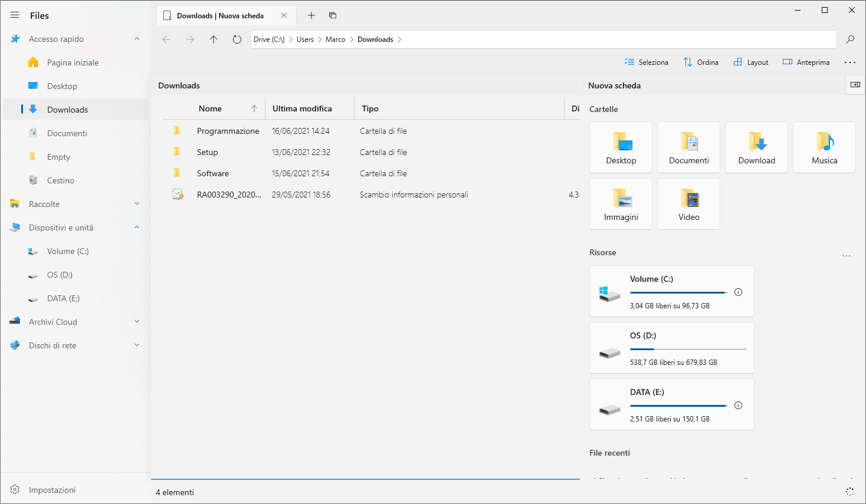
Task: Toggle the dual-pane view icon
Action: coord(855,85)
